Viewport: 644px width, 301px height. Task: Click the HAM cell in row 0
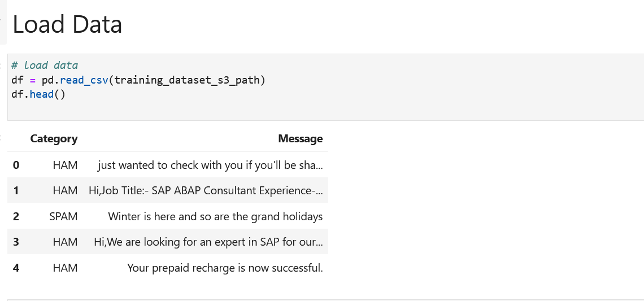[65, 165]
